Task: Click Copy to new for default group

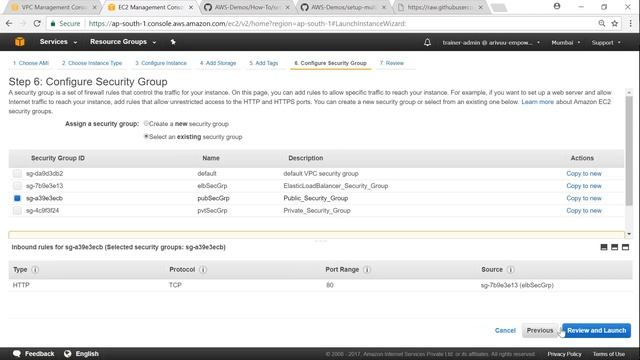Action: (x=584, y=173)
